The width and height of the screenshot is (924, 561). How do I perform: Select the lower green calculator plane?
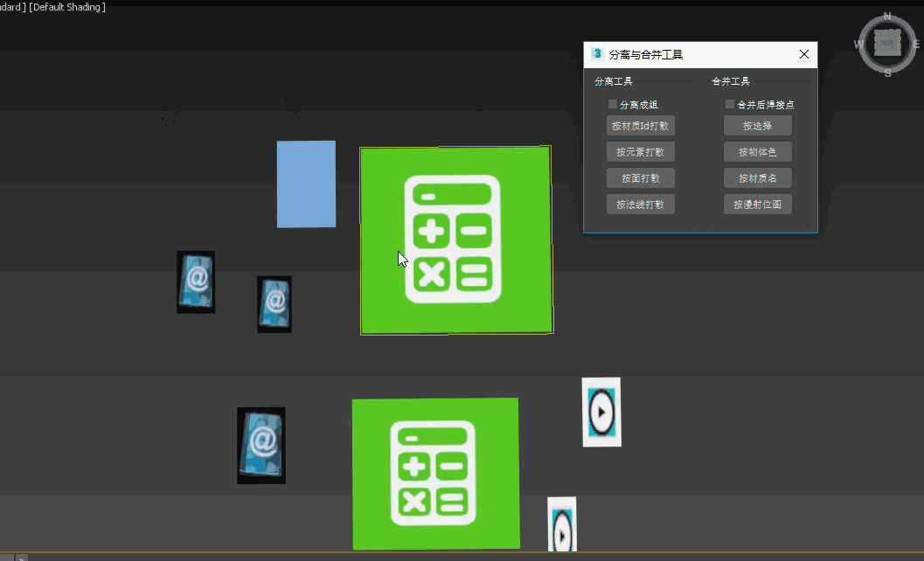[435, 474]
